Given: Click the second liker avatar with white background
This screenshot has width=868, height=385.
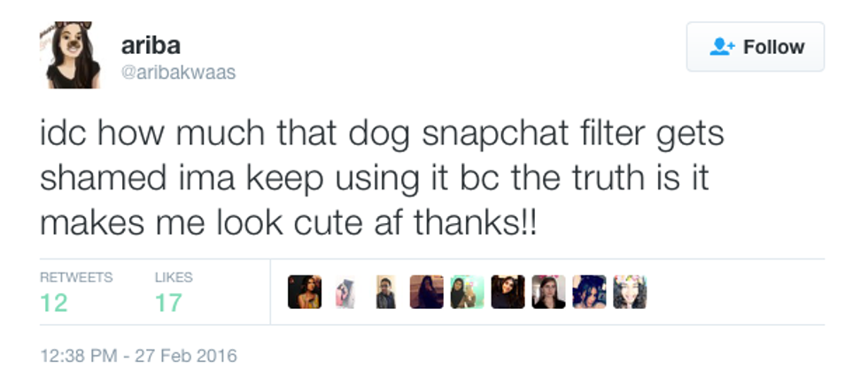Looking at the screenshot, I should 345,292.
